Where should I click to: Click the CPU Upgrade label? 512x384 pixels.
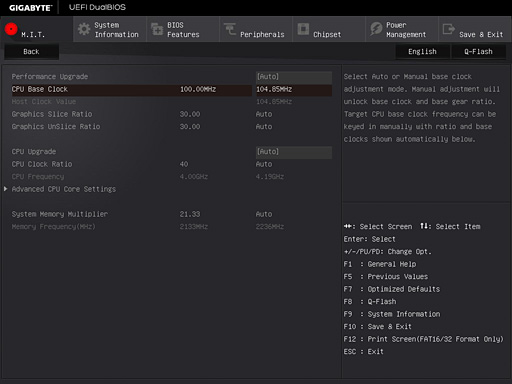pyautogui.click(x=34, y=152)
